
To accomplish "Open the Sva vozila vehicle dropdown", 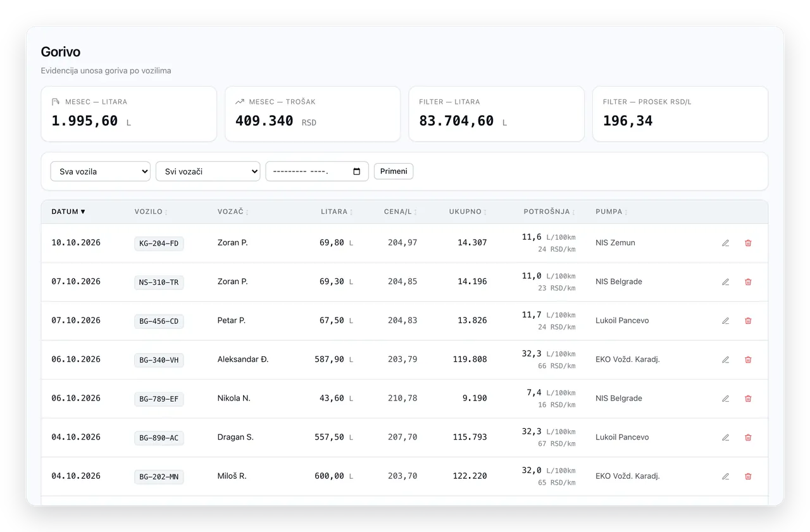I will point(100,171).
